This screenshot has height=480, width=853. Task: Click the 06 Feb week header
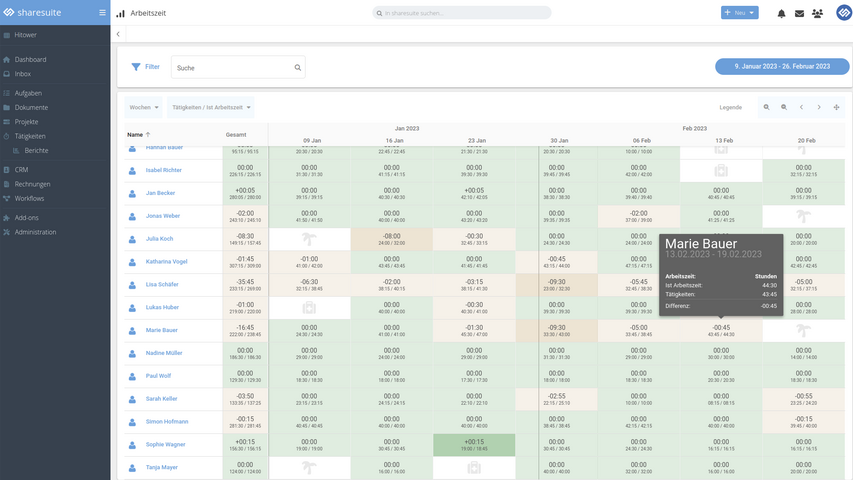tap(641, 140)
